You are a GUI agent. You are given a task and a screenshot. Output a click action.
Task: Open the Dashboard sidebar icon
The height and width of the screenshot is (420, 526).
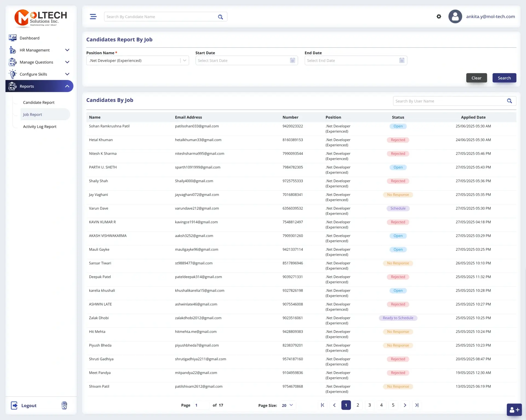pyautogui.click(x=13, y=38)
